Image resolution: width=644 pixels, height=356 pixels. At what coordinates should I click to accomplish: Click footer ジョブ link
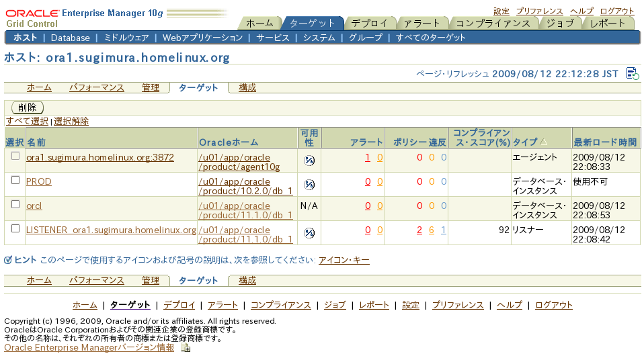tap(335, 305)
